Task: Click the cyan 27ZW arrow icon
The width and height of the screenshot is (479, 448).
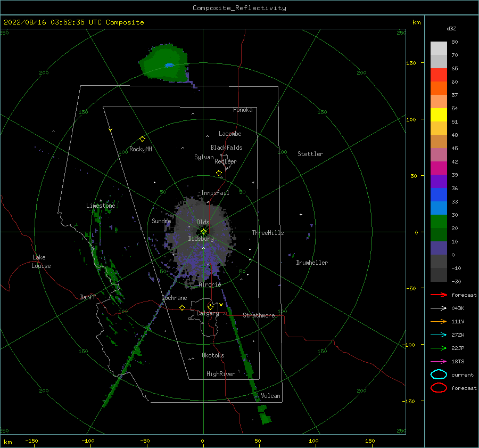Action: (x=439, y=335)
